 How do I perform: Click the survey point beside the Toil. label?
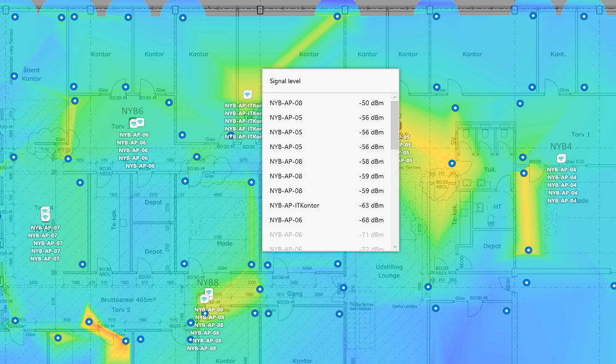click(x=452, y=163)
